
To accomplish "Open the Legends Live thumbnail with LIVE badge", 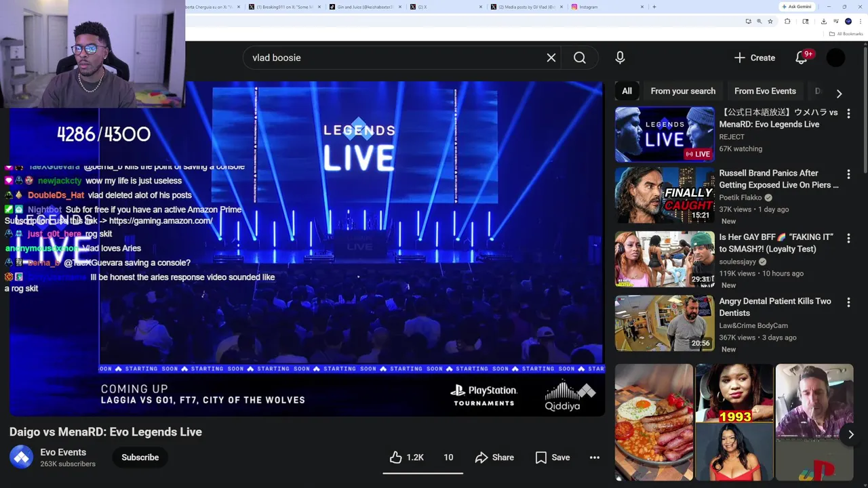I will coord(665,134).
